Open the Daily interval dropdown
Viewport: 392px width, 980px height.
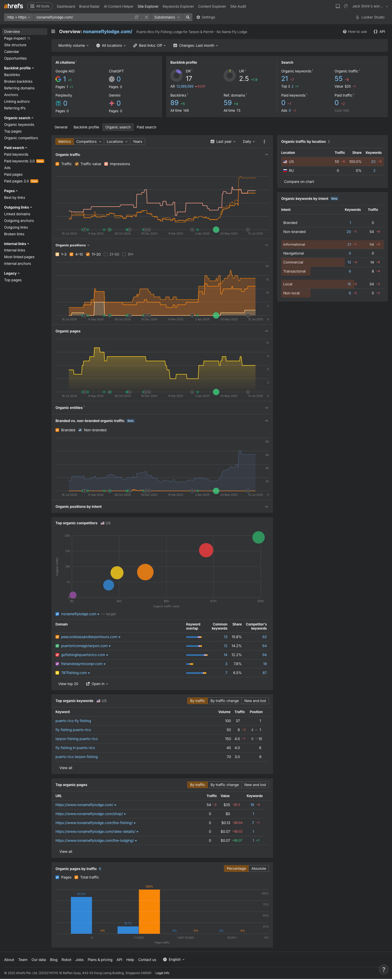[249, 142]
